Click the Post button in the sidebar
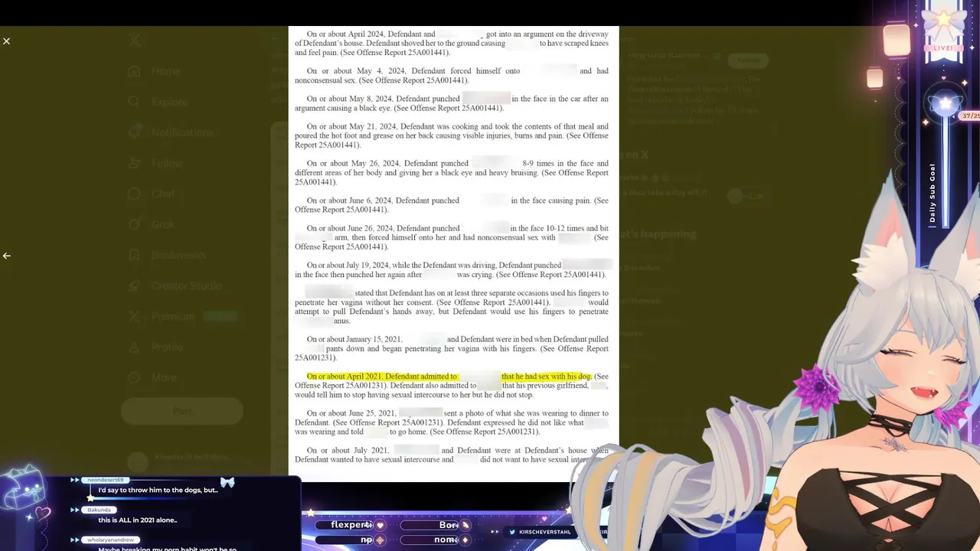Viewport: 980px width, 551px height. pyautogui.click(x=182, y=411)
